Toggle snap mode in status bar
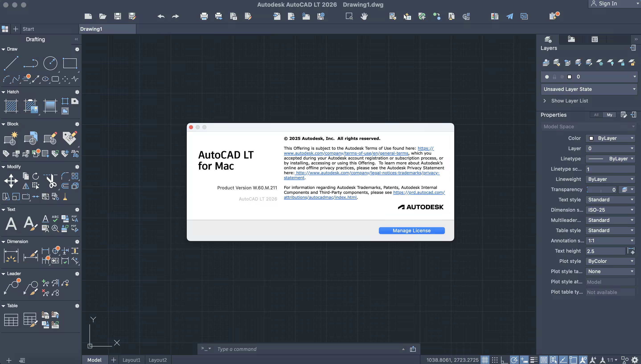Image resolution: width=641 pixels, height=364 pixels. (495, 360)
